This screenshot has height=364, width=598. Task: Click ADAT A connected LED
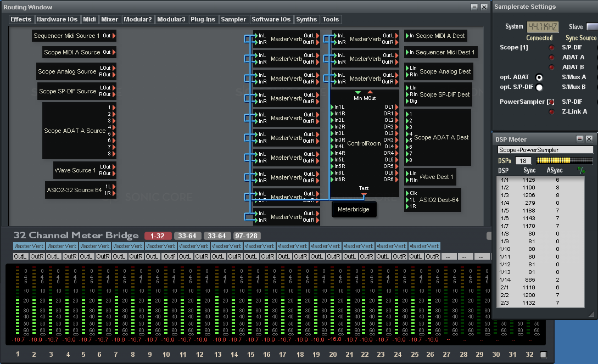coord(551,58)
